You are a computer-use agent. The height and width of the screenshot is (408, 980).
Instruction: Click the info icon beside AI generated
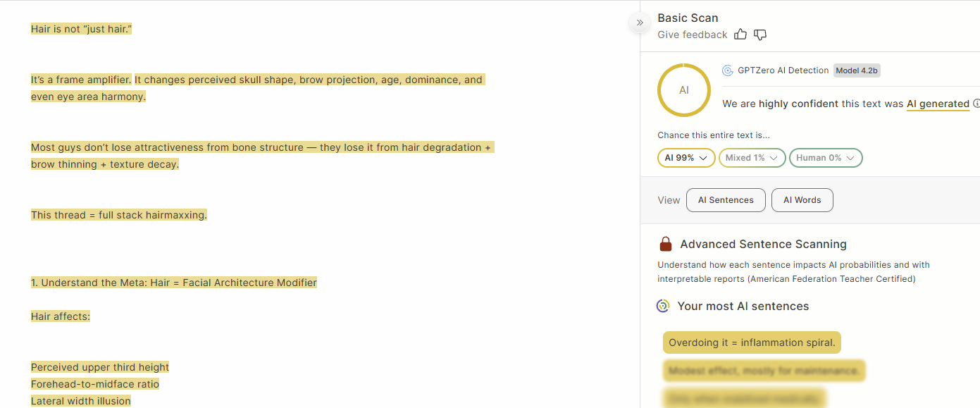(x=976, y=104)
